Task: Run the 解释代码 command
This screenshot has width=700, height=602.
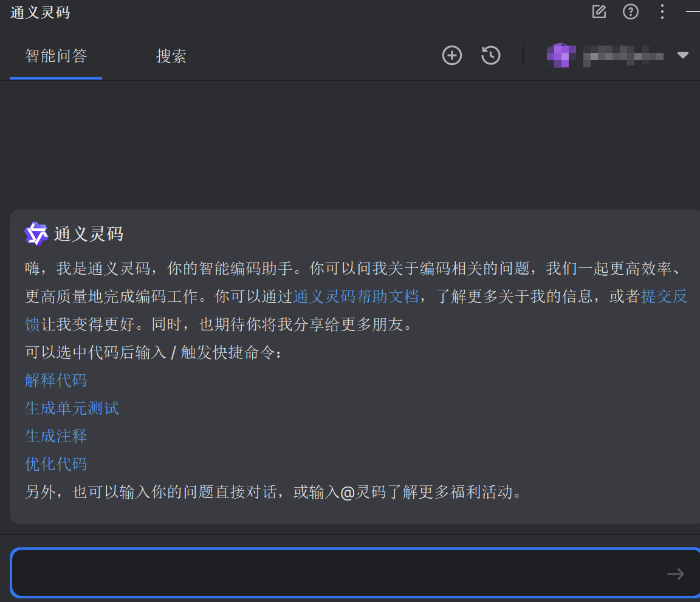Action: click(x=57, y=380)
